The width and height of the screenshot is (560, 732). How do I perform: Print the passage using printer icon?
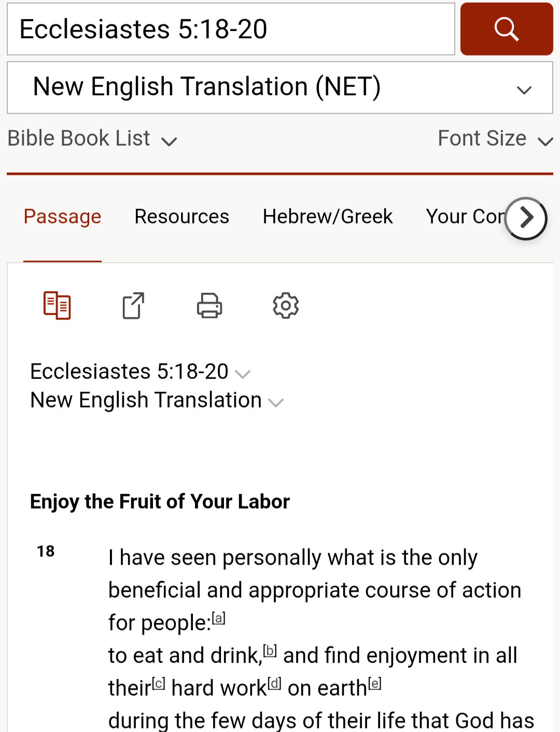tap(209, 305)
